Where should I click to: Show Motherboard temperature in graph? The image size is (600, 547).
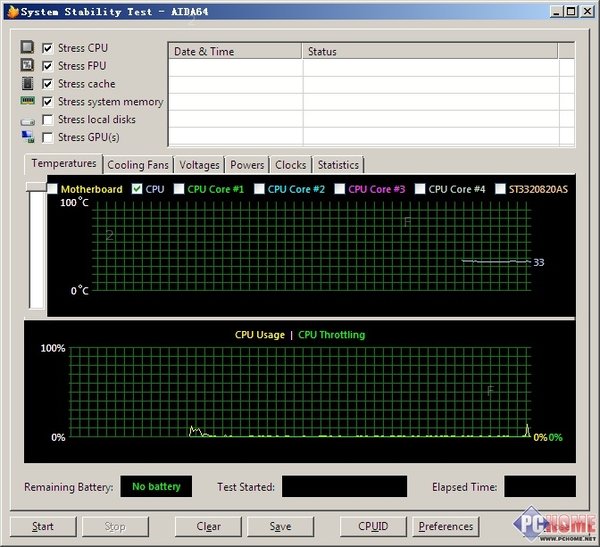click(52, 189)
